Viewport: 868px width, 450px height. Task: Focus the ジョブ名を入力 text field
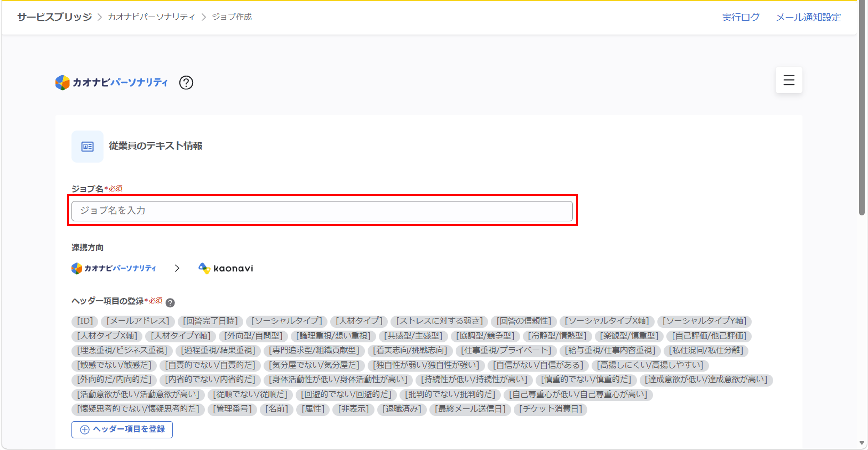(322, 211)
